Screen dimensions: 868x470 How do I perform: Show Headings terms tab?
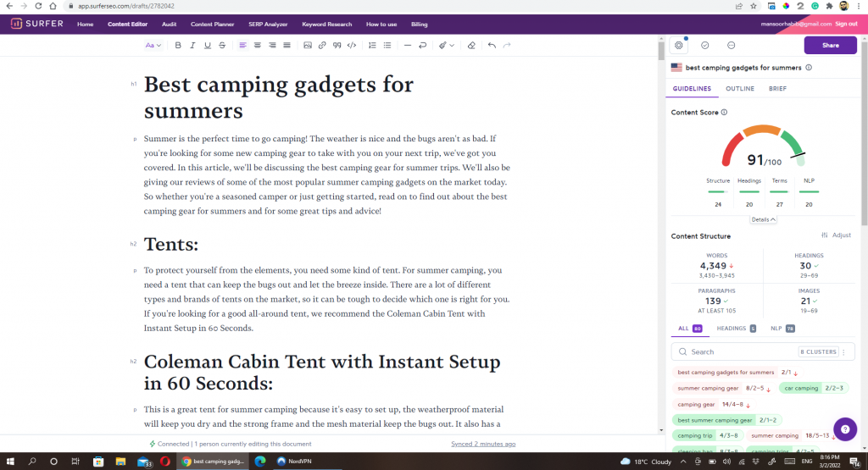tap(736, 329)
